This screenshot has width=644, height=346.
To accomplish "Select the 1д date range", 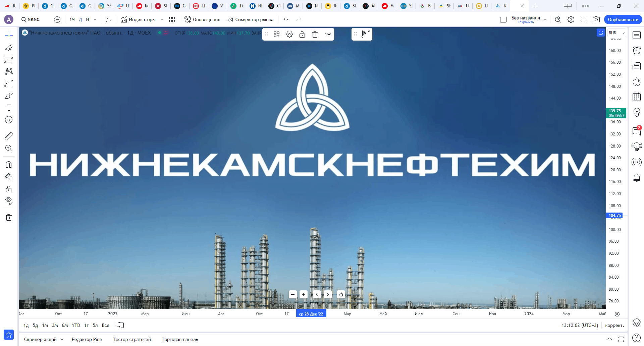I will point(26,325).
